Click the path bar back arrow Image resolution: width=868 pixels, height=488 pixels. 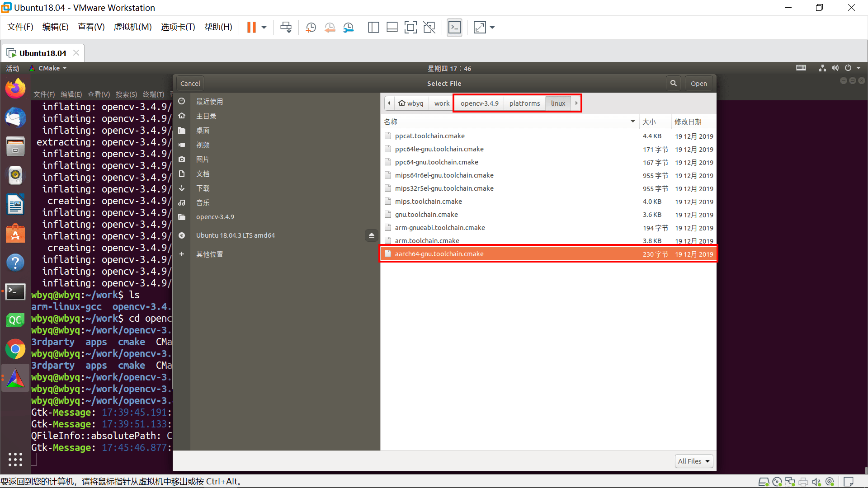(389, 103)
